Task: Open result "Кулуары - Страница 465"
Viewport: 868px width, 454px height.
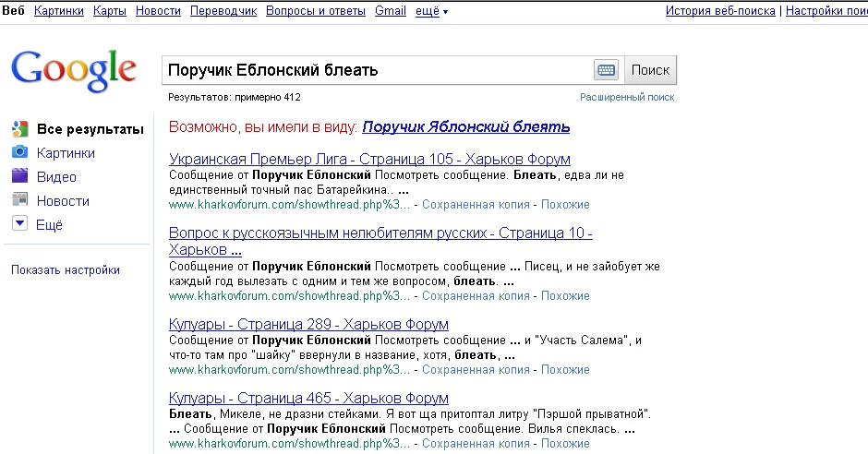Action: point(309,398)
